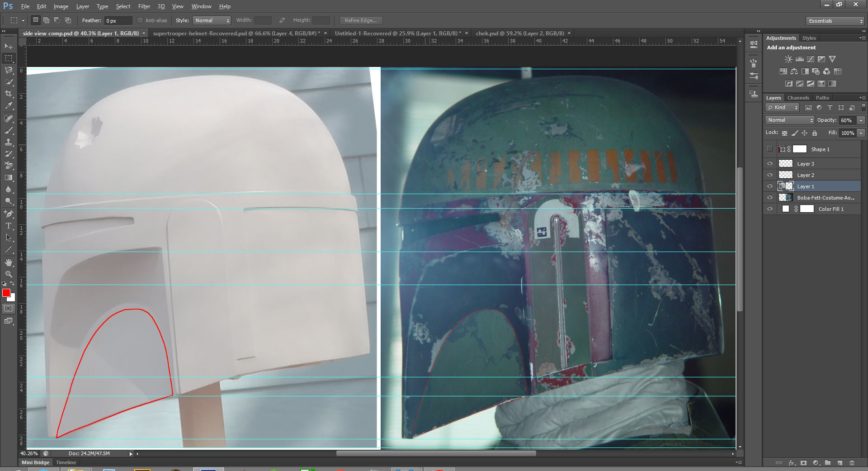Hide Layer 3 via eye icon
The height and width of the screenshot is (471, 868).
[770, 163]
